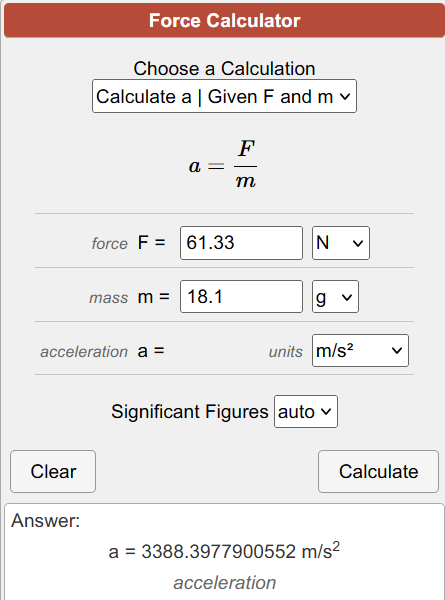
Task: Click the italic acceleration caption below the answer
Action: pos(225,583)
